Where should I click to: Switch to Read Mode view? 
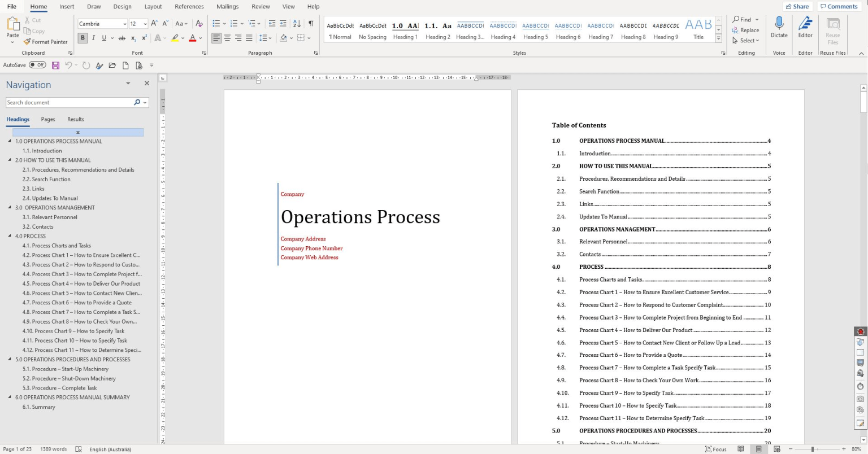(x=741, y=449)
